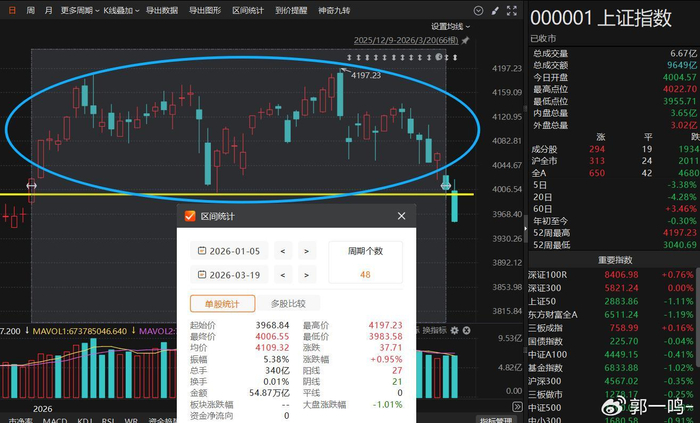700x423 pixels.
Task: Click the 52周最高 value 4197.23
Action: click(679, 232)
